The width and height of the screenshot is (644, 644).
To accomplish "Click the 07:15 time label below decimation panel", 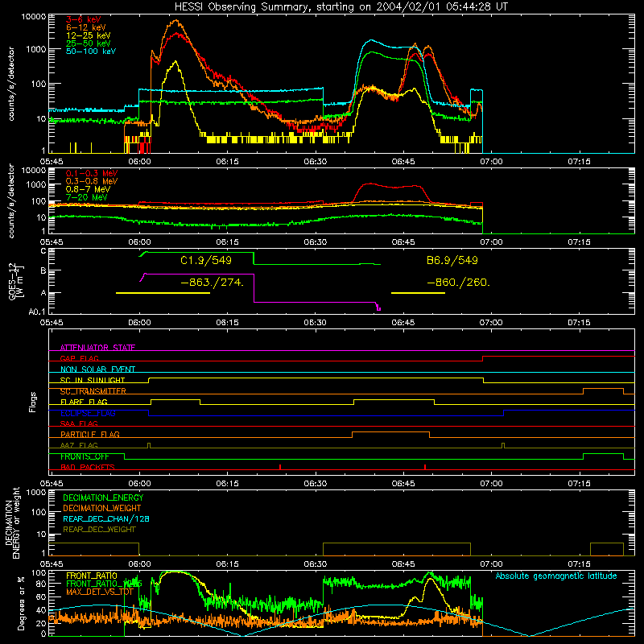I will [579, 564].
